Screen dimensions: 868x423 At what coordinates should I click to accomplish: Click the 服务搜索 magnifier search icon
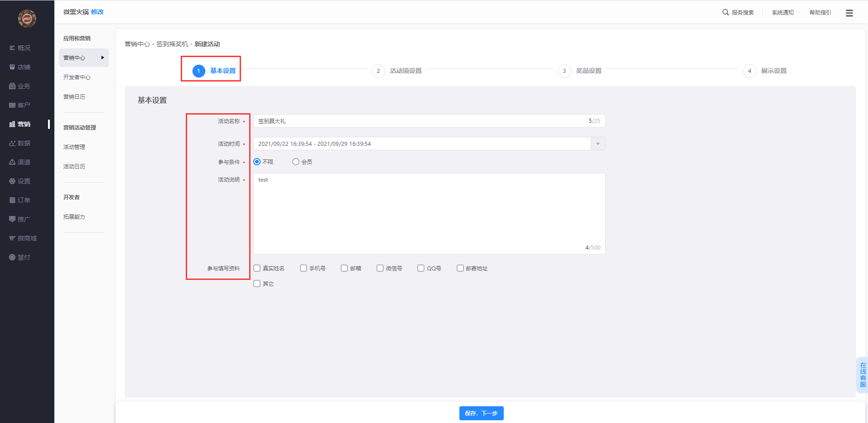725,12
